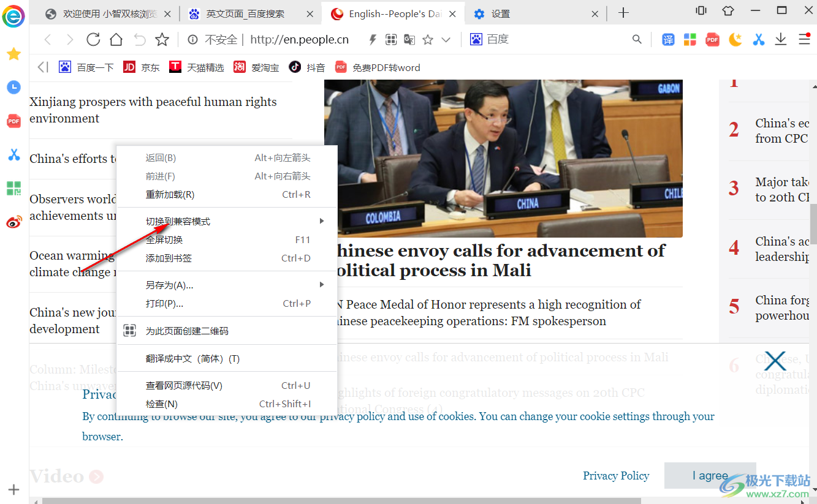Reload the page using the refresh icon
Image resolution: width=817 pixels, height=504 pixels.
coord(93,40)
